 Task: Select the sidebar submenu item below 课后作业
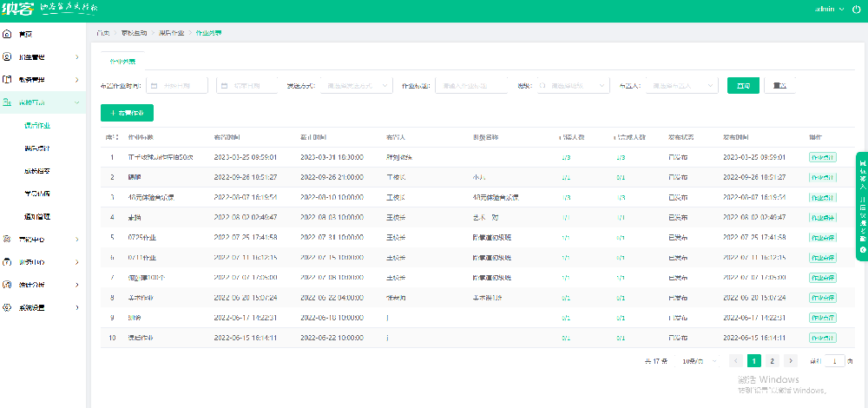37,148
